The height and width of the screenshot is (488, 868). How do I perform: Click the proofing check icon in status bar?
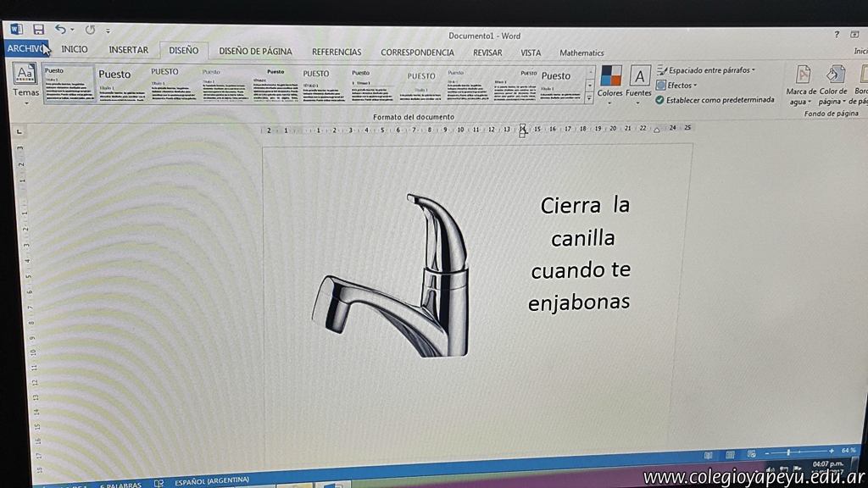point(159,482)
